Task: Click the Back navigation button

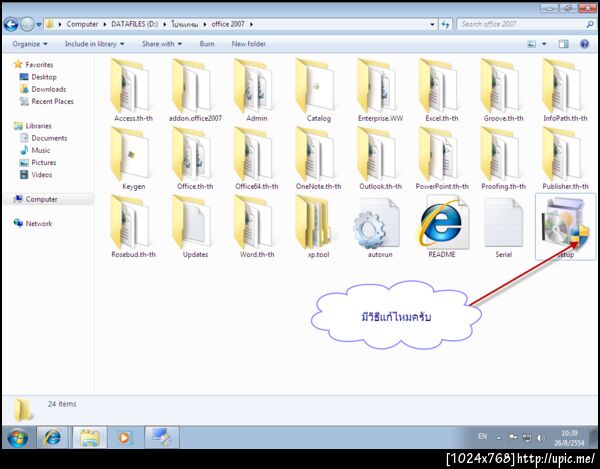Action: (x=11, y=24)
